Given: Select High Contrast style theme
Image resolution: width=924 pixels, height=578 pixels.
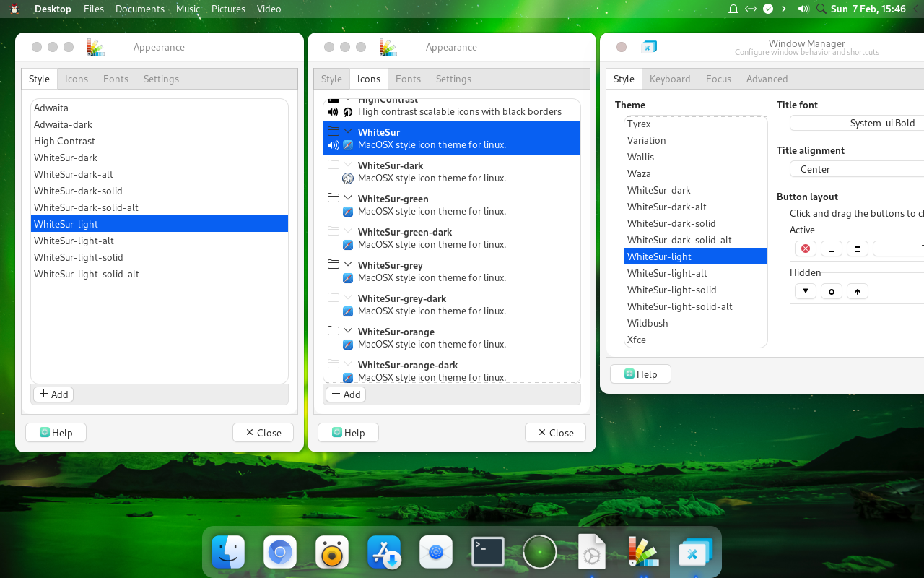Looking at the screenshot, I should [160, 141].
